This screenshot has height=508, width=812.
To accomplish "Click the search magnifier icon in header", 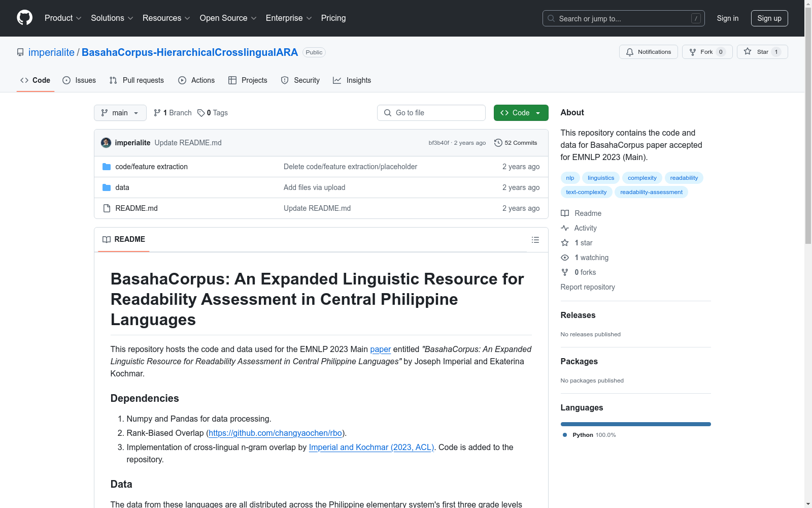I will click(551, 18).
